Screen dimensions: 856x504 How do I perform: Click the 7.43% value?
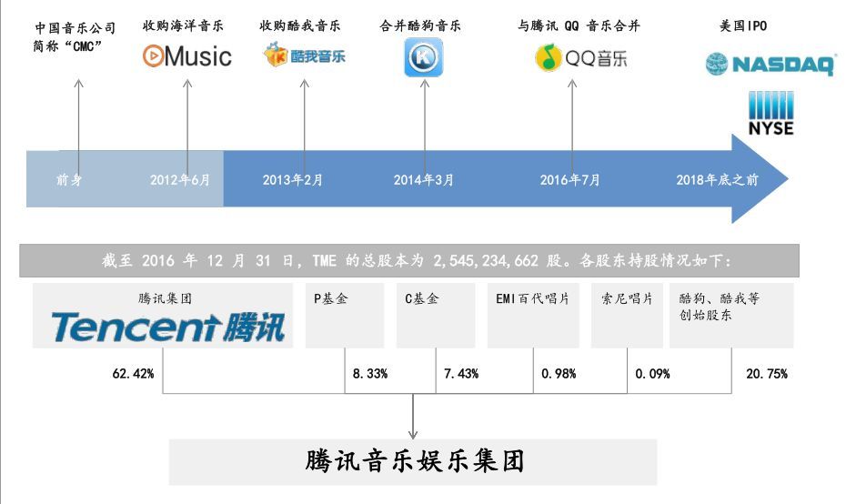point(461,374)
